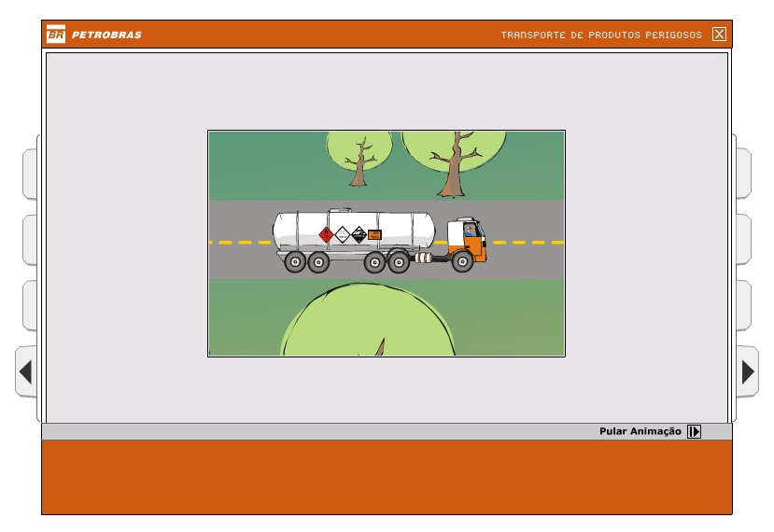Select the middle tab on right side
The width and height of the screenshot is (774, 532).
[x=742, y=240]
